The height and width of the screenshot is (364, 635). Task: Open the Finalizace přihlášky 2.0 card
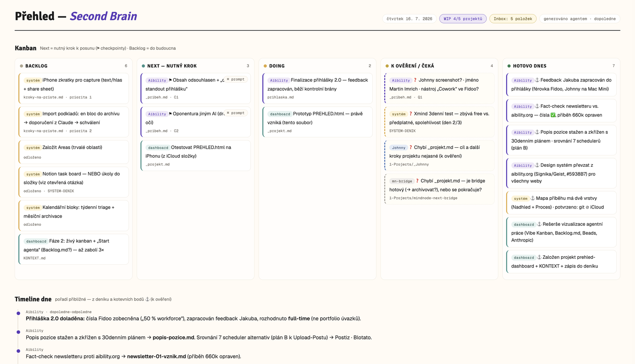click(x=317, y=88)
